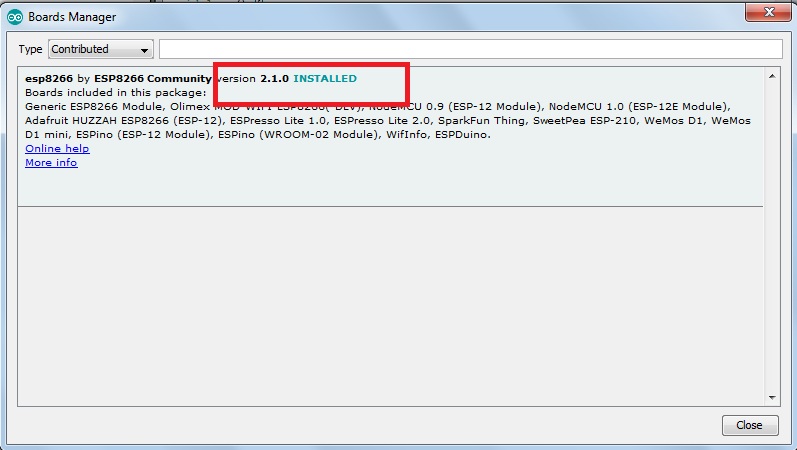Open the Type dropdown set to Contributed

(x=101, y=49)
